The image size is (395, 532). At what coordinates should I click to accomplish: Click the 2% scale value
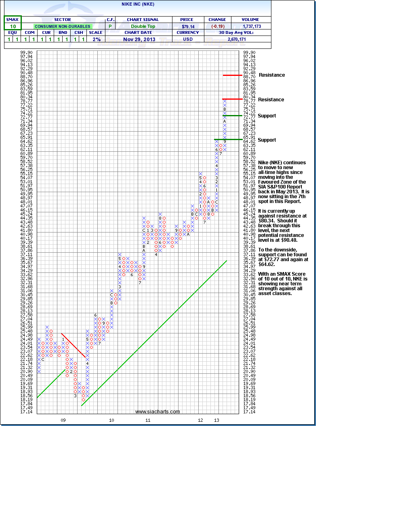(x=96, y=40)
